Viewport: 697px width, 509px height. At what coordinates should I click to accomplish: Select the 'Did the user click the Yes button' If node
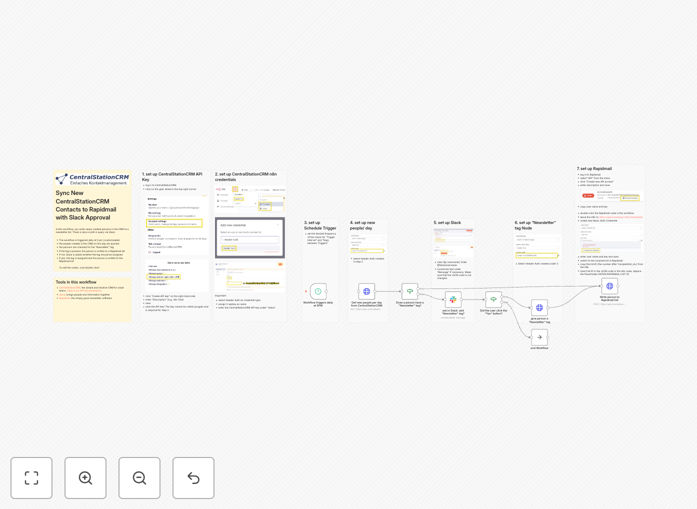coord(493,300)
